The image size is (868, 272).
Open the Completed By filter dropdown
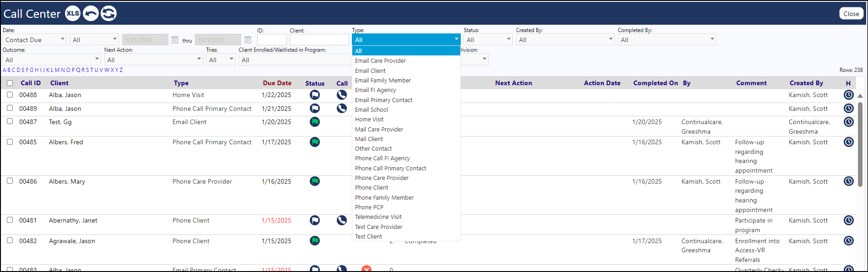(x=667, y=40)
